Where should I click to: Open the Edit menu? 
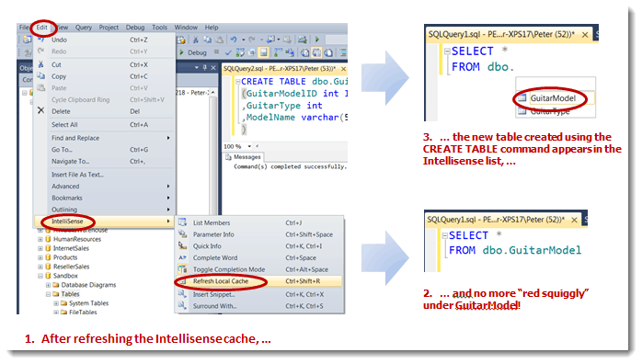click(x=41, y=28)
